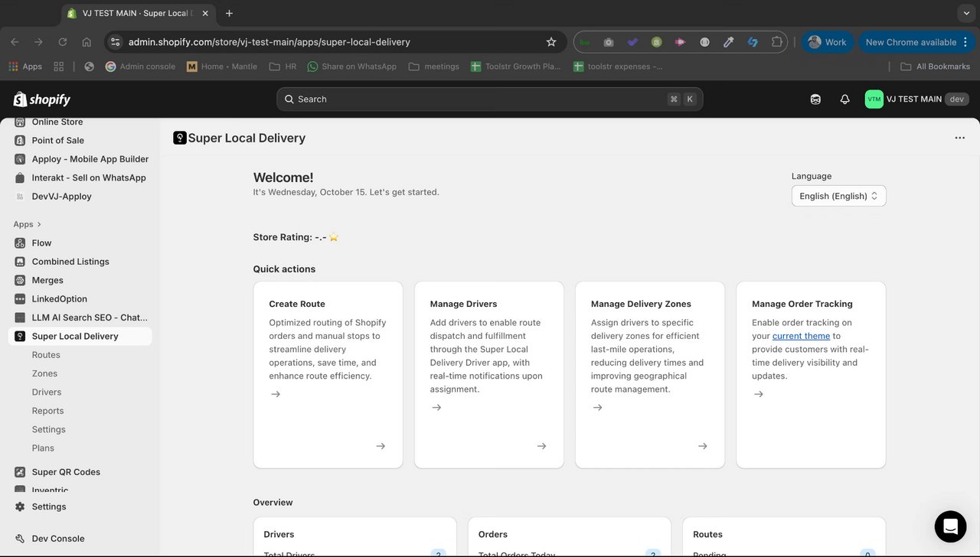Open the Zones sub-page

click(x=44, y=373)
